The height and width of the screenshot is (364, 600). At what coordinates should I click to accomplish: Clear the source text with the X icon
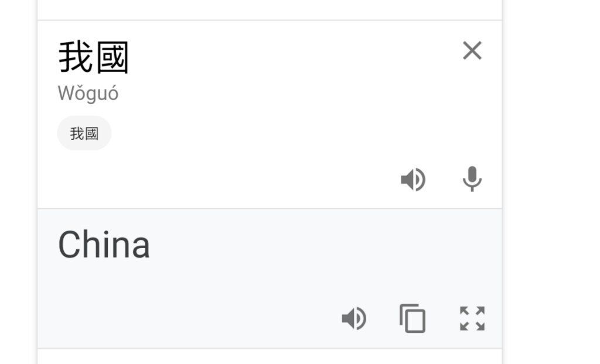(472, 50)
